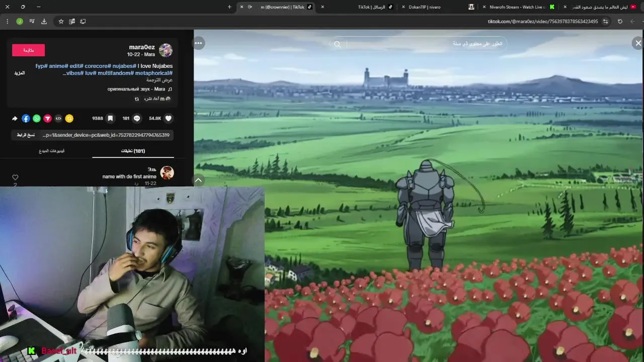The height and width of the screenshot is (362, 644).
Task: Close the m (@crownnier) TikTok tab
Action: coord(242,7)
